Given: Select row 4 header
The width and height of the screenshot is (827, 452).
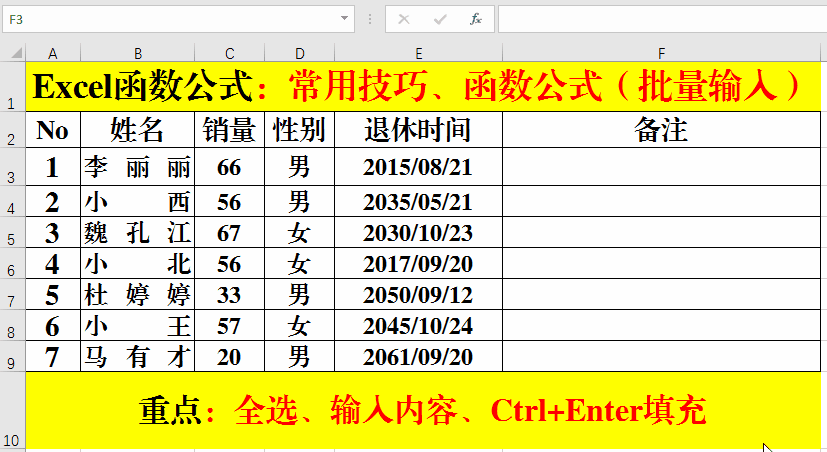Looking at the screenshot, I should [x=12, y=201].
